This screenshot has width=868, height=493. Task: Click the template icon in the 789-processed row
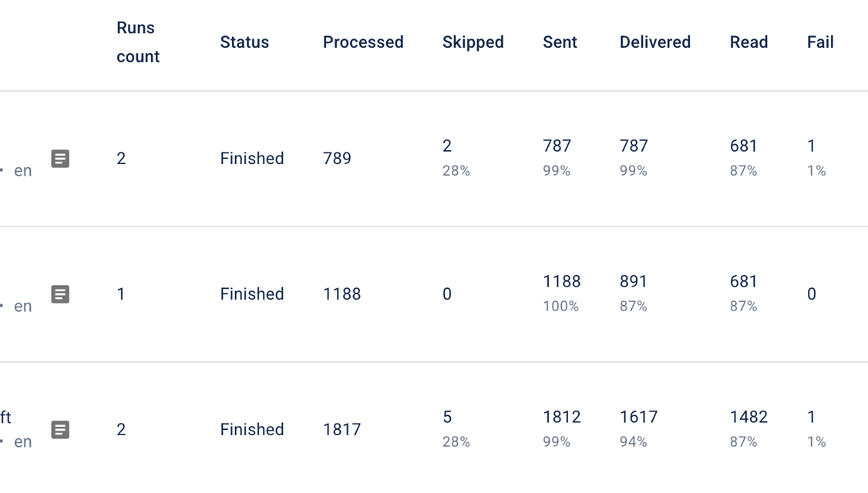pos(60,159)
